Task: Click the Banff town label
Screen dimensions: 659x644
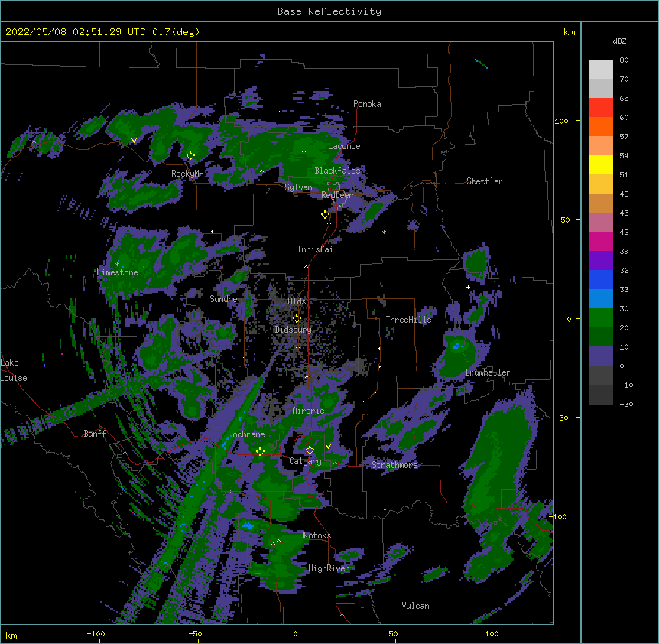Action: 95,434
